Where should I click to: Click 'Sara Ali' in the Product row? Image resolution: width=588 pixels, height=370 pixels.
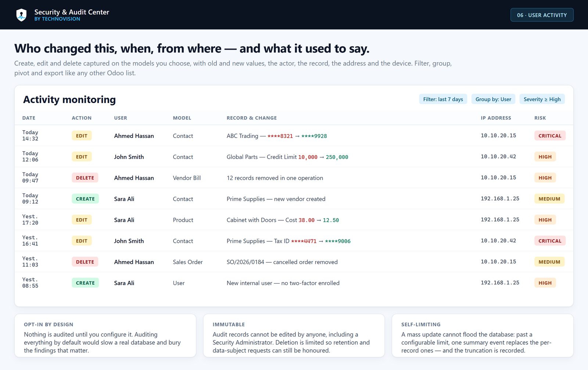pyautogui.click(x=124, y=220)
